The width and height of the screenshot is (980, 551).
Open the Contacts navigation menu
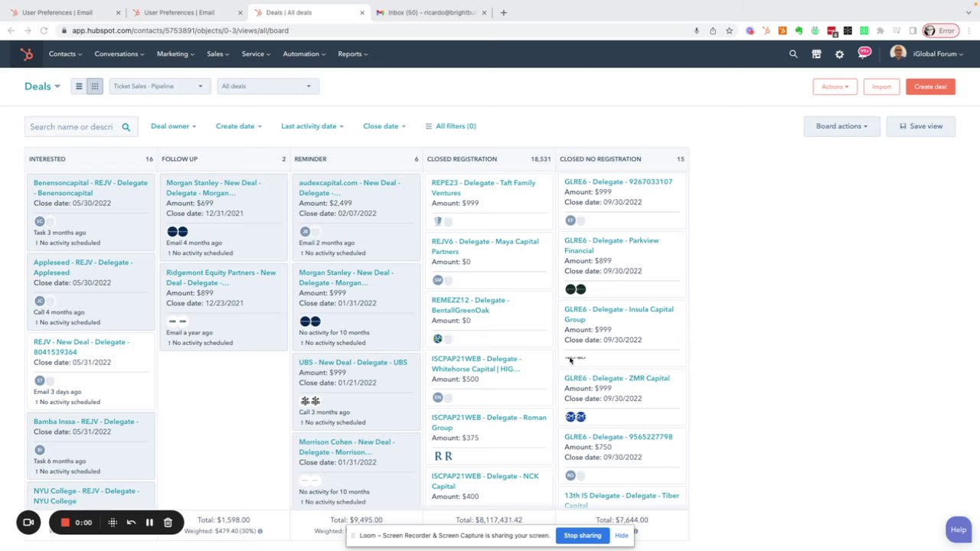pos(66,54)
